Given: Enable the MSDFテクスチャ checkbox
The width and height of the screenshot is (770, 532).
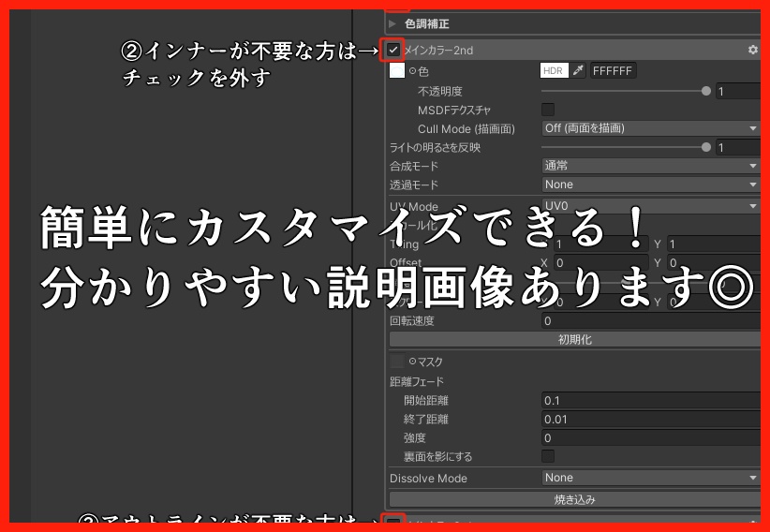Looking at the screenshot, I should click(548, 110).
